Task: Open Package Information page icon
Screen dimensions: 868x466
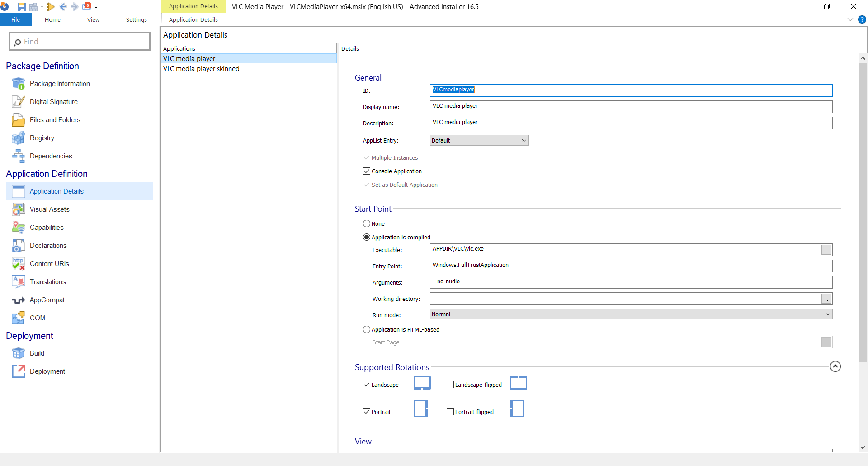Action: click(18, 84)
